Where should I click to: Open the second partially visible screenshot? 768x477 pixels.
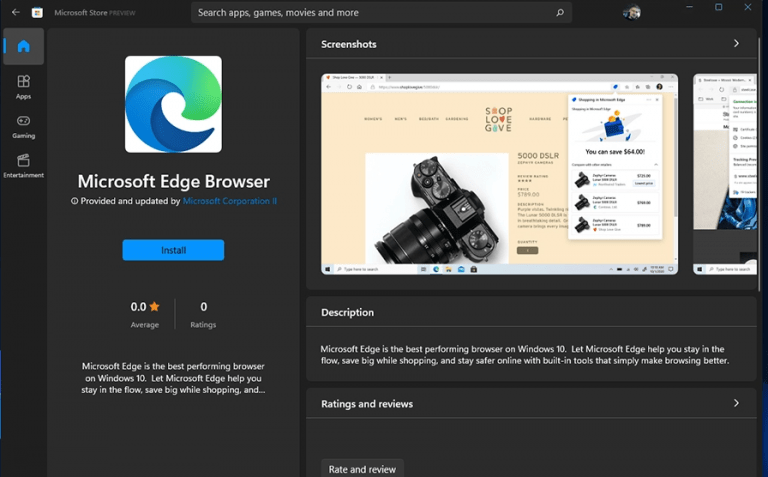pos(725,174)
